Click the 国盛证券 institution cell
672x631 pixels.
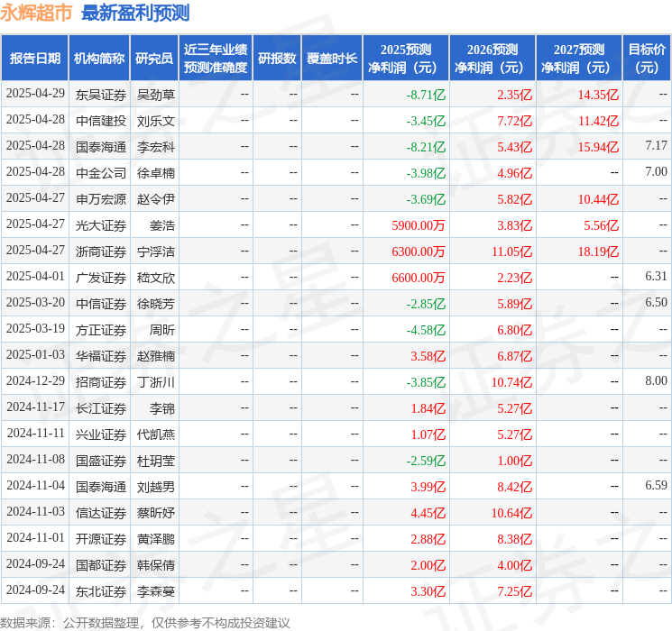tap(101, 461)
